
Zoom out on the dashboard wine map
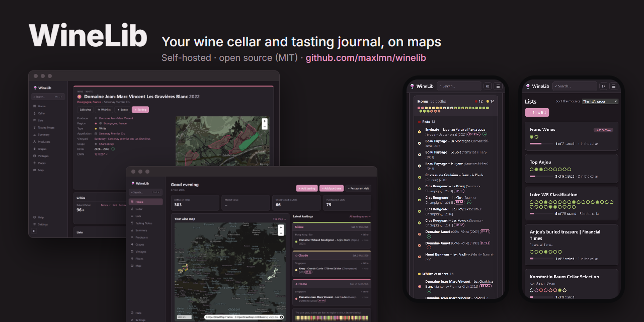point(281,233)
